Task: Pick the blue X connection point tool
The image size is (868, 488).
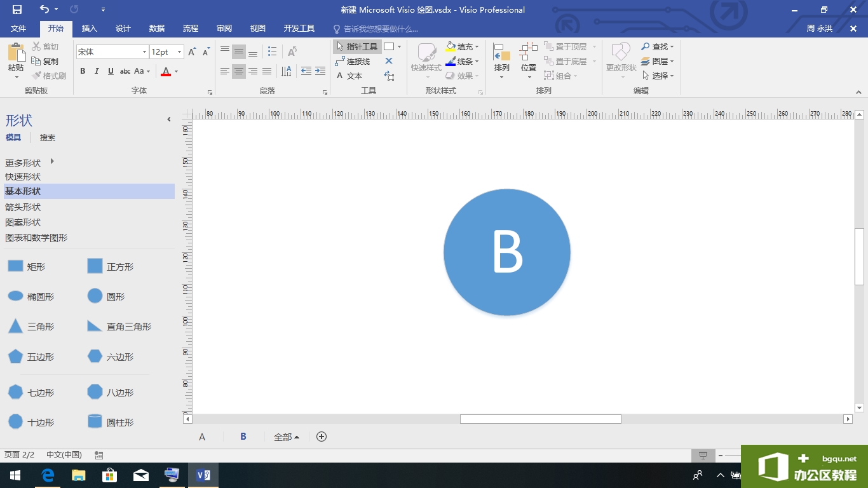Action: [x=389, y=61]
